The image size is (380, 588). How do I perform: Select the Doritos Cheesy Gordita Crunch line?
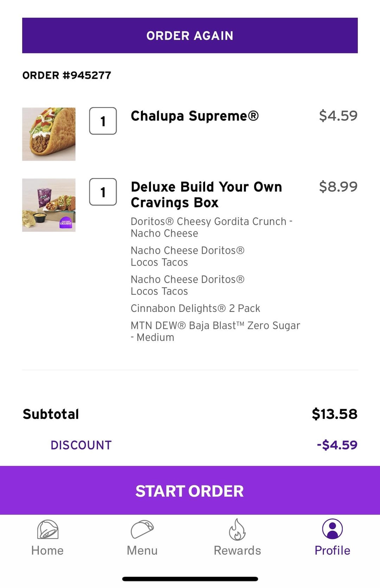pos(211,227)
